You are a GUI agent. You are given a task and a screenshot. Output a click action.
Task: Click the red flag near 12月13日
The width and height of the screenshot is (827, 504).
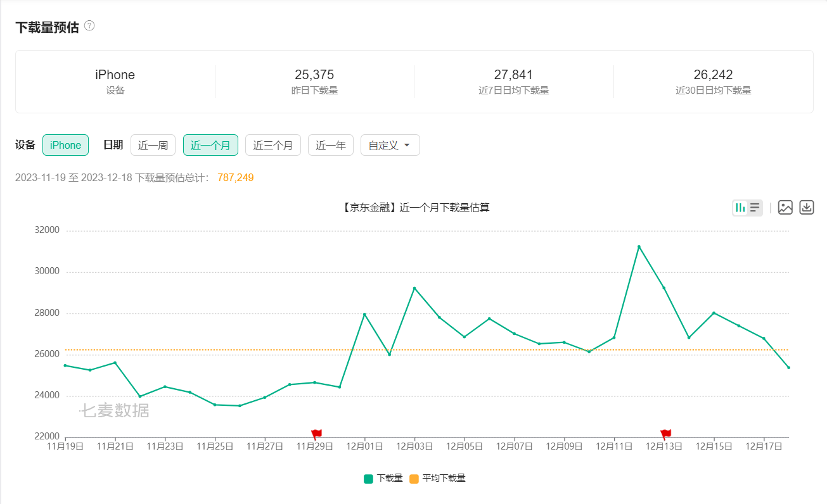tap(665, 434)
